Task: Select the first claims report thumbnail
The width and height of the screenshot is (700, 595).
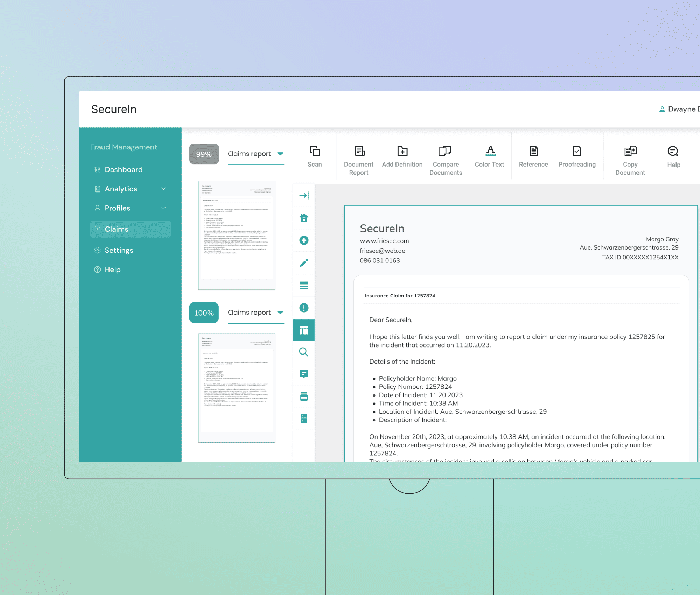Action: (x=237, y=235)
